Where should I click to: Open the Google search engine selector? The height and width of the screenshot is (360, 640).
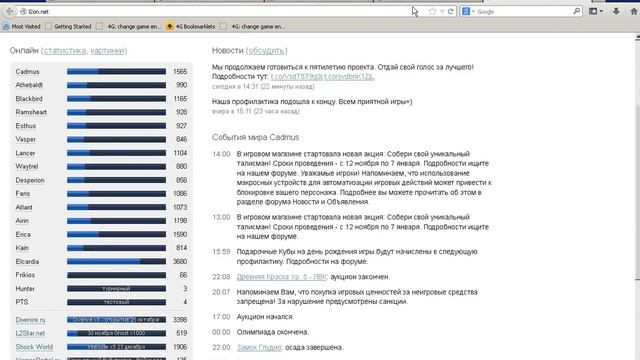coord(468,12)
